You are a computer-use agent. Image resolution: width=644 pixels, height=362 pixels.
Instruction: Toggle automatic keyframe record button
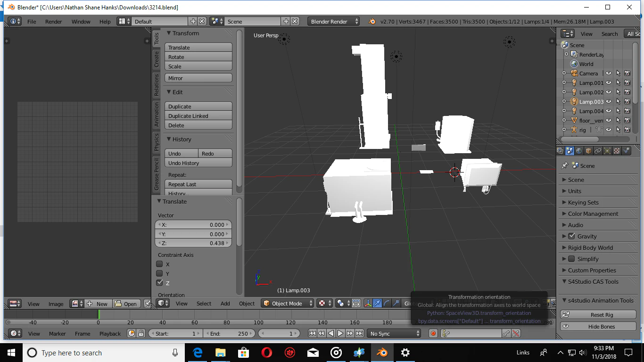click(x=433, y=333)
